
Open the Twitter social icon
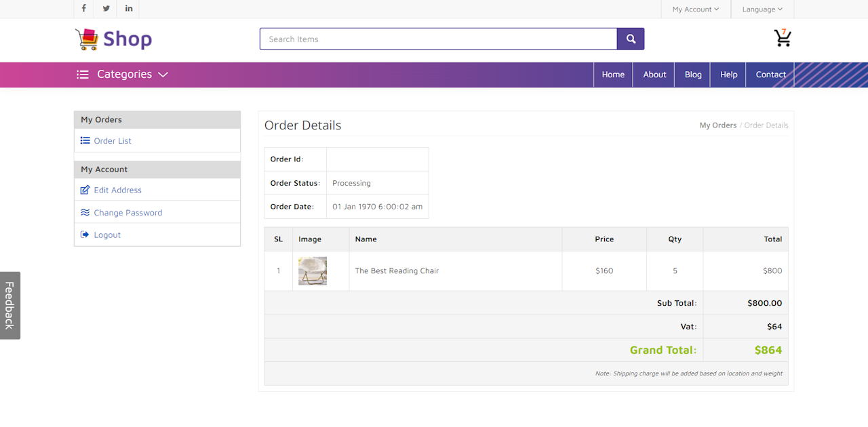coord(106,9)
